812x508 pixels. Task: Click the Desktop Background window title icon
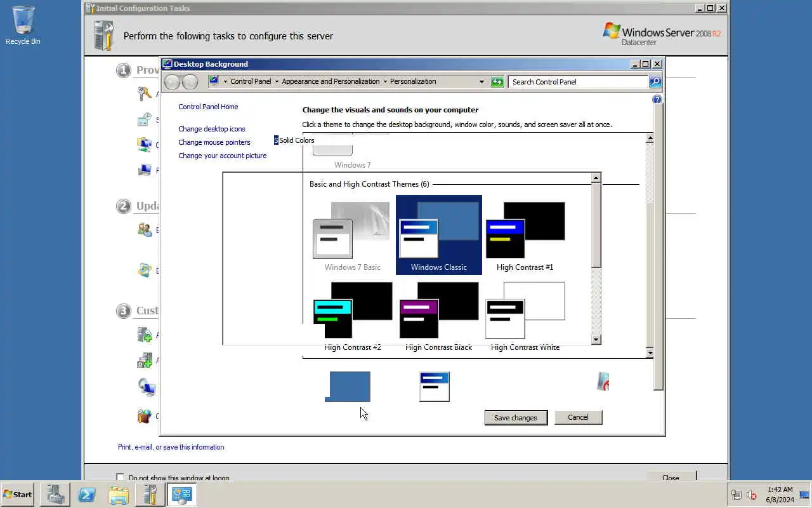[x=167, y=63]
